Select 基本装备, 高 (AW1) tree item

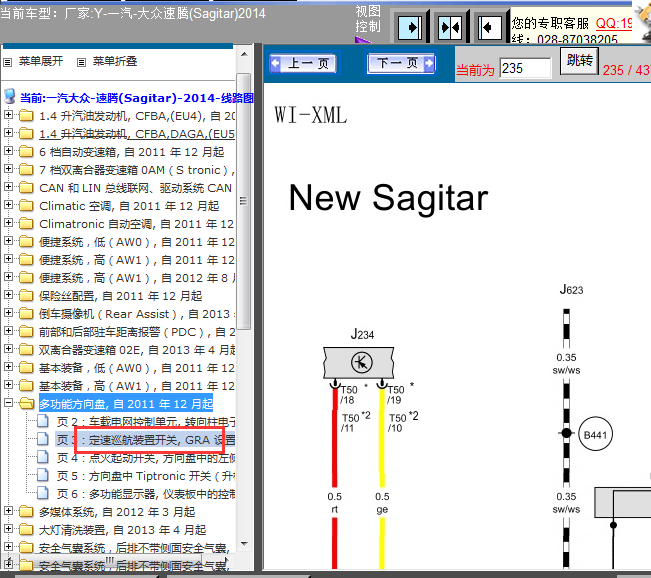[137, 386]
